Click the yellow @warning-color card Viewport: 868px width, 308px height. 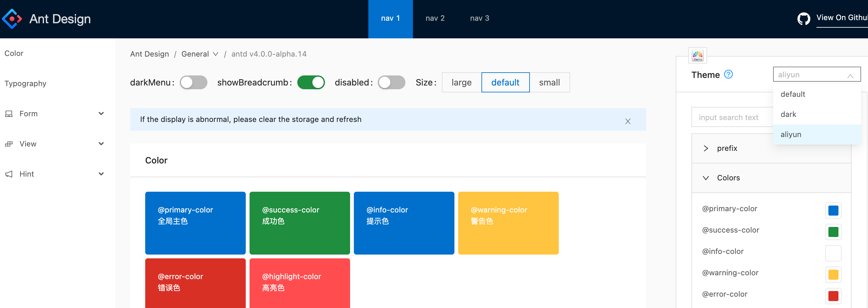(x=508, y=223)
